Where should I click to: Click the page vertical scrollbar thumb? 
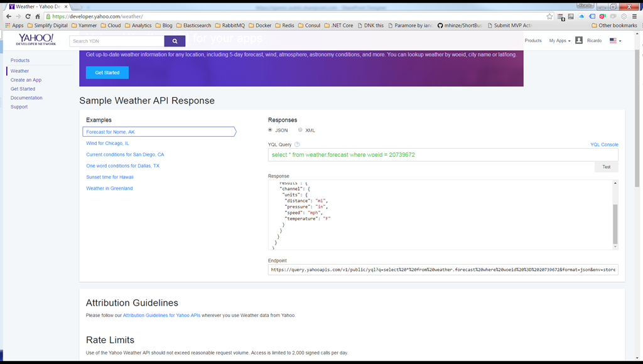637,119
